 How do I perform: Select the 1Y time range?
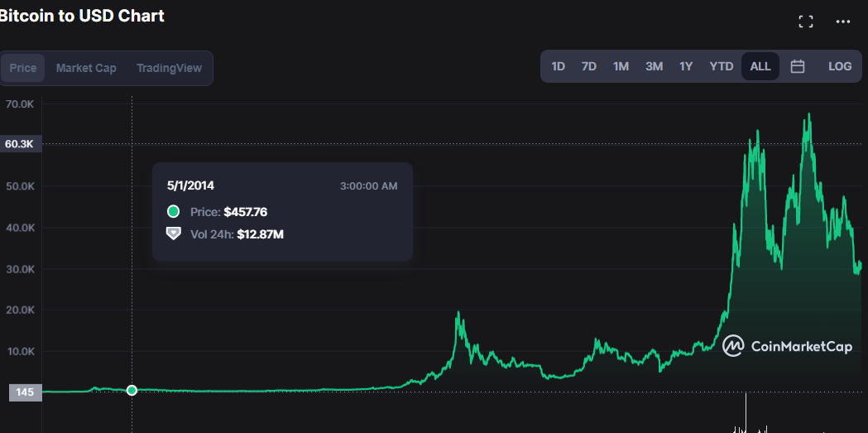coord(686,66)
